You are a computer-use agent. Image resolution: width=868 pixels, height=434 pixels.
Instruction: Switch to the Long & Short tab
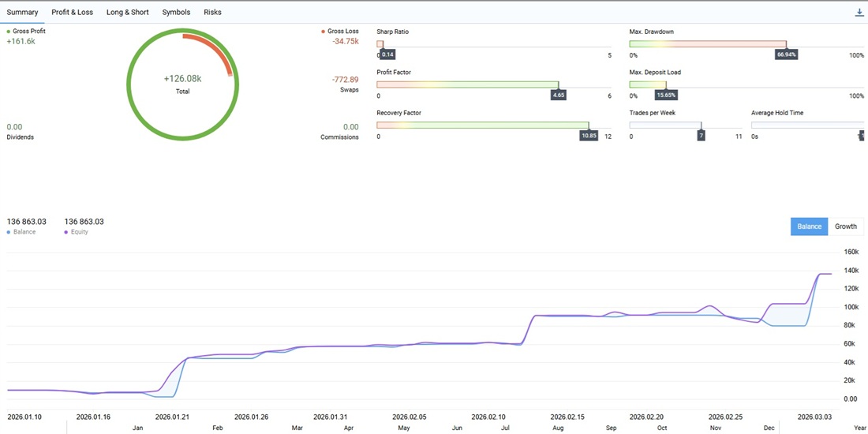(x=127, y=13)
